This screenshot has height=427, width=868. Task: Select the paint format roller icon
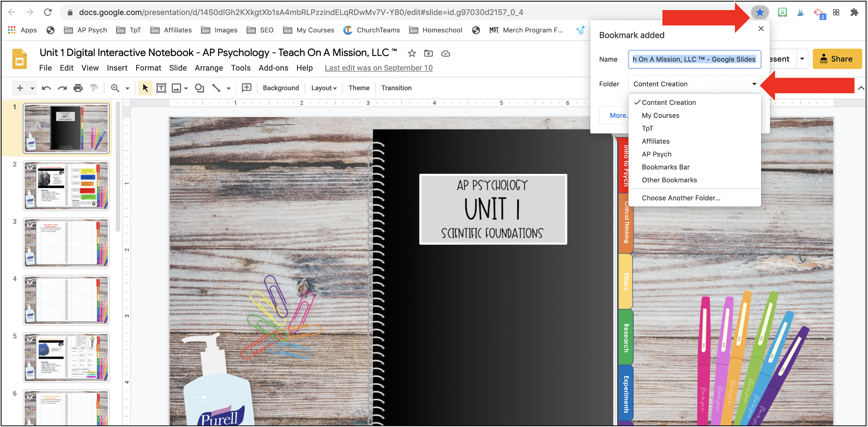coord(94,88)
